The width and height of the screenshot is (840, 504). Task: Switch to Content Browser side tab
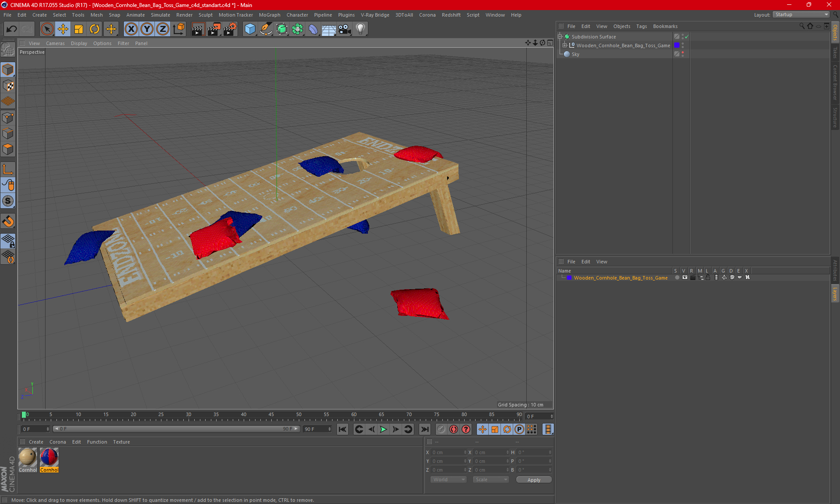click(835, 82)
